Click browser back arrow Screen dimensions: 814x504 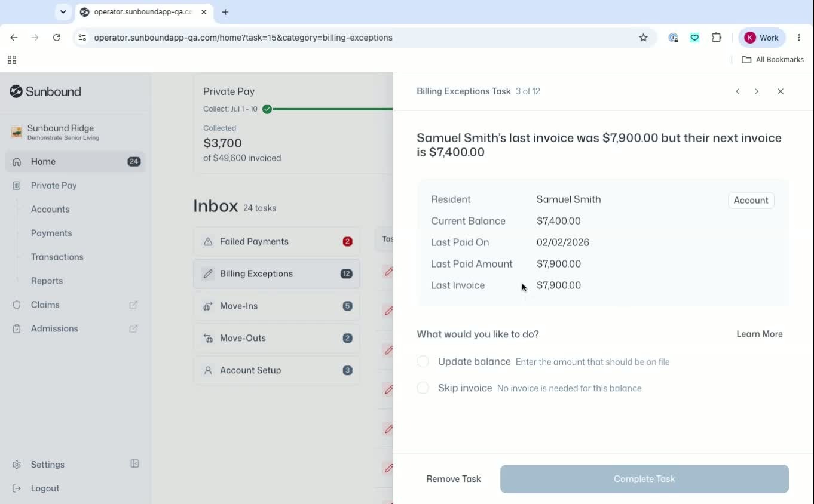14,38
